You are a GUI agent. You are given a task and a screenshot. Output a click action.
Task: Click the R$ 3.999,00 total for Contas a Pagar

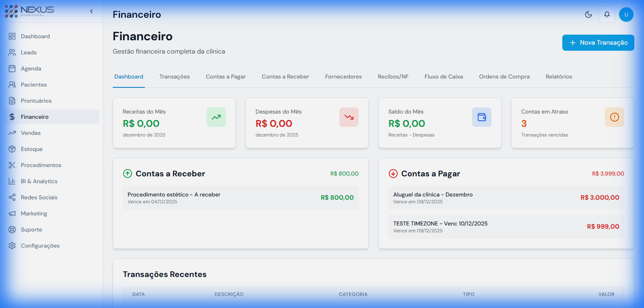[x=608, y=174]
